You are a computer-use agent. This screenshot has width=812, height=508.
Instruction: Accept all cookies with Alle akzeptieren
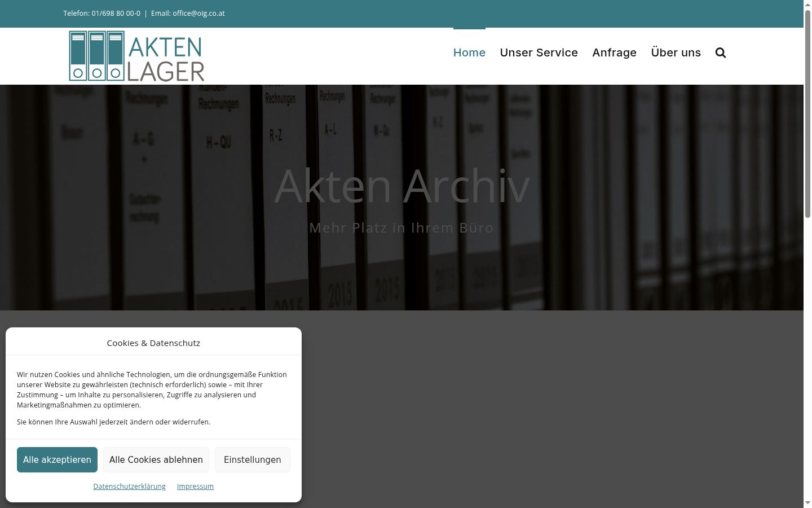click(57, 459)
